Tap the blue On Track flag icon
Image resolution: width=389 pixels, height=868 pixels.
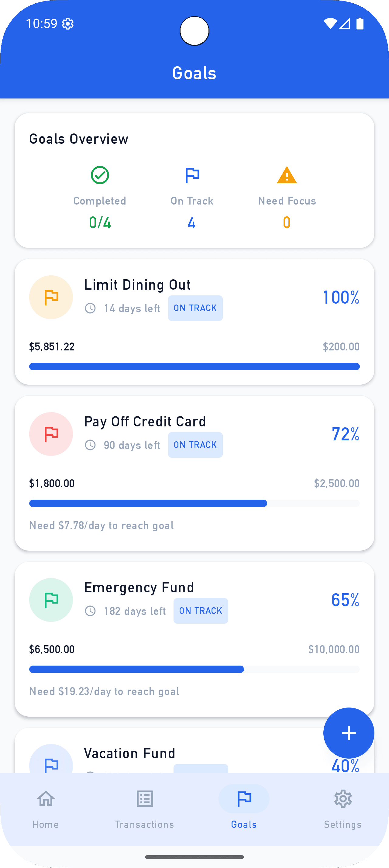pyautogui.click(x=192, y=175)
